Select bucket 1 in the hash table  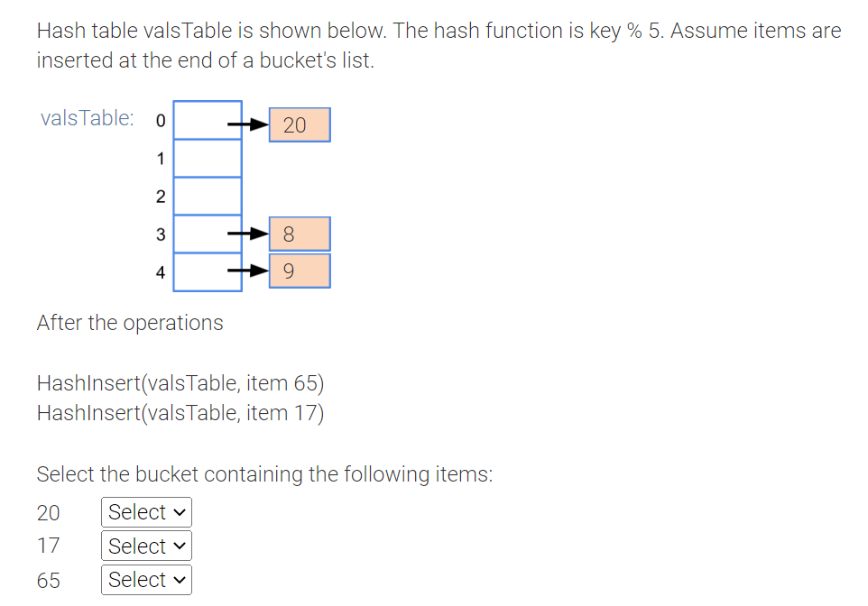(207, 158)
